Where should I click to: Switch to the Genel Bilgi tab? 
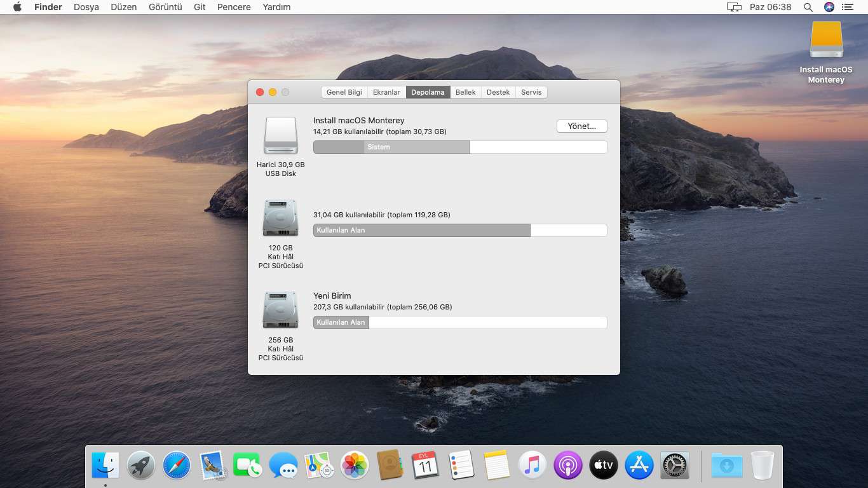[344, 92]
